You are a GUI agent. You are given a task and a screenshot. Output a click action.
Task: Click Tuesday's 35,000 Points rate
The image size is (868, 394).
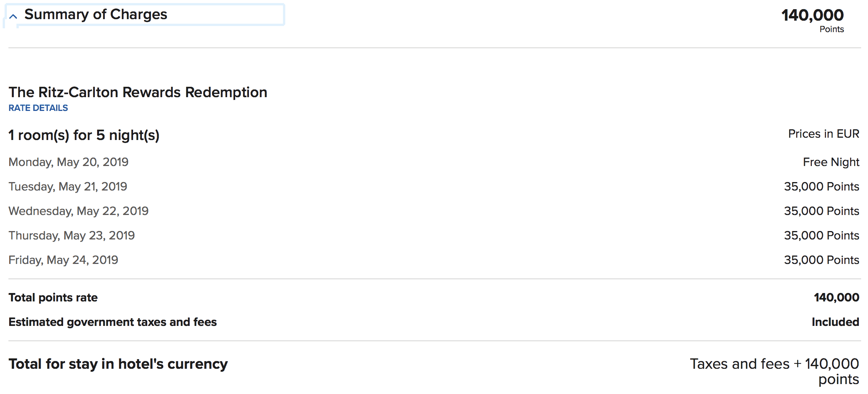click(x=821, y=187)
